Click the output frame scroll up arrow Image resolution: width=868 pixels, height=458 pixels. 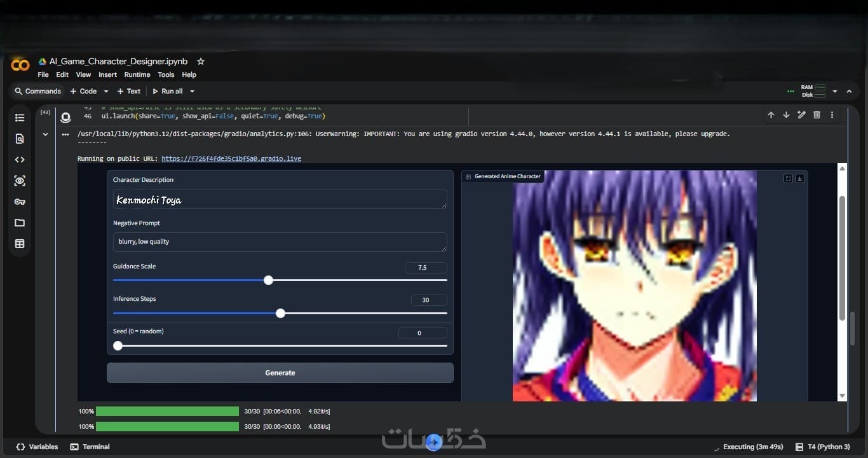(x=843, y=169)
